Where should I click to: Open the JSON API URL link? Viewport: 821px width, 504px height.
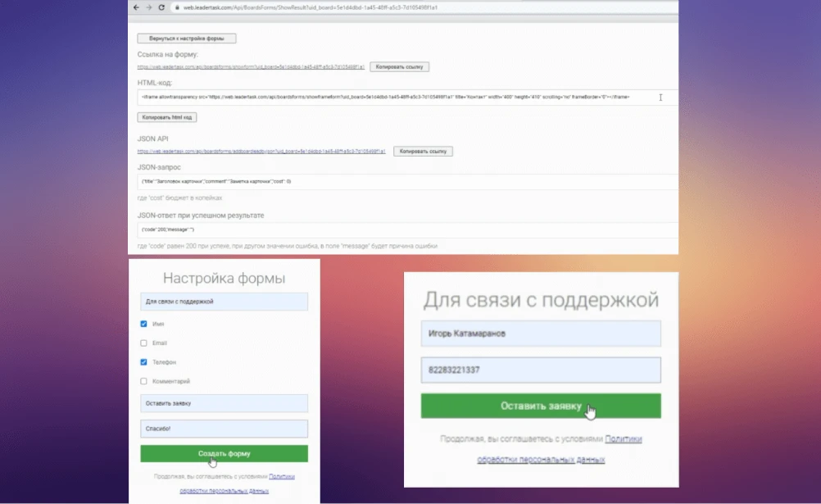point(261,152)
